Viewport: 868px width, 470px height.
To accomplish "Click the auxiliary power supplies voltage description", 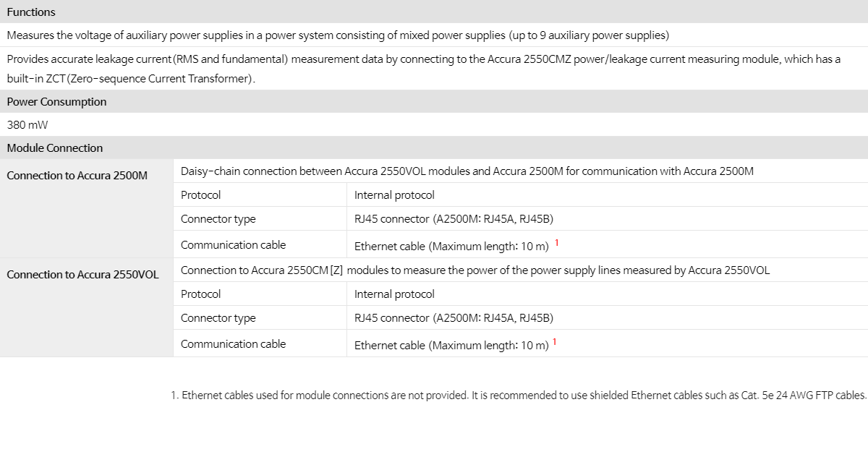I will [x=338, y=35].
